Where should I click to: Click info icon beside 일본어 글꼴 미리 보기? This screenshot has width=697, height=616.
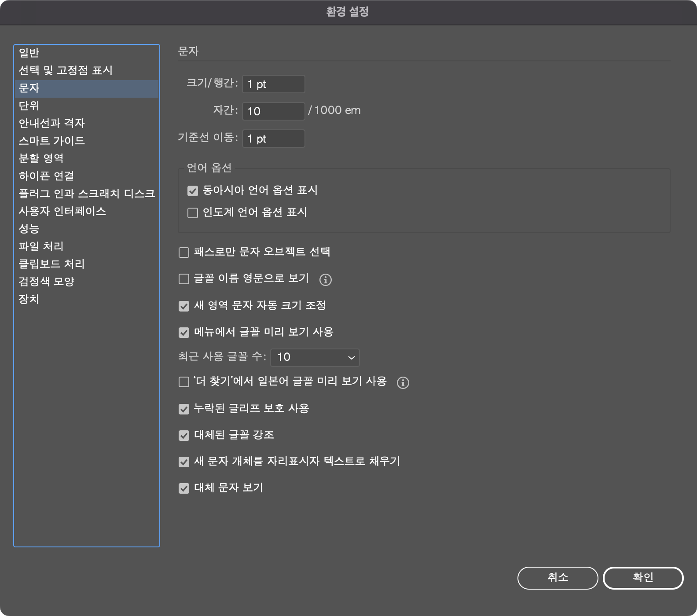[x=403, y=382]
